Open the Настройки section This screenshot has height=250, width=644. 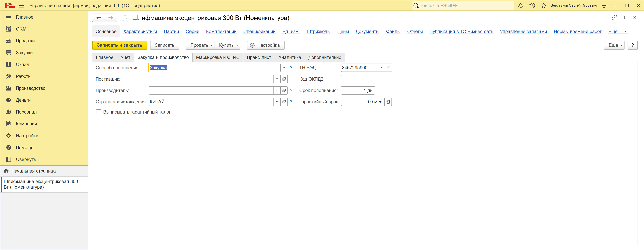(44, 136)
